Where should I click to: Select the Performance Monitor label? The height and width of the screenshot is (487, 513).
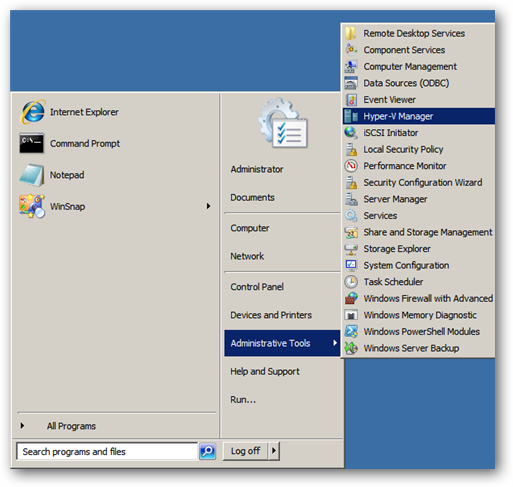[x=405, y=166]
